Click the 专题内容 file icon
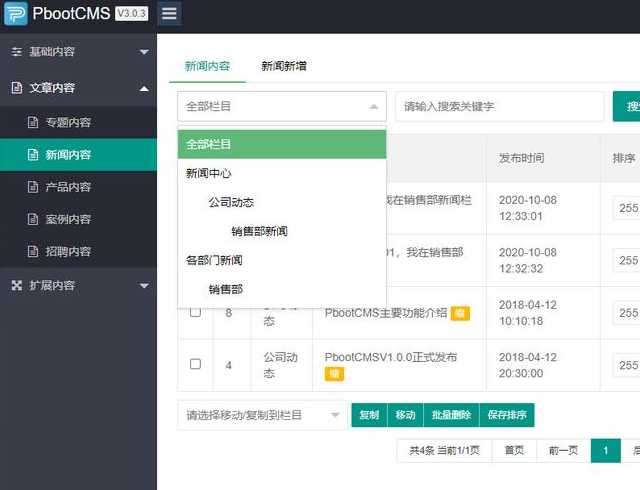The height and width of the screenshot is (490, 640). click(x=33, y=122)
